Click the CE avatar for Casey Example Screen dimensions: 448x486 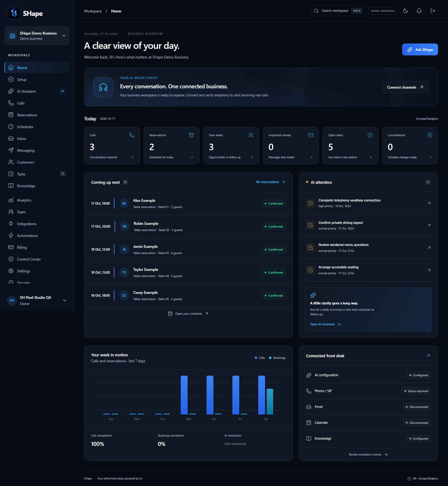pos(124,295)
